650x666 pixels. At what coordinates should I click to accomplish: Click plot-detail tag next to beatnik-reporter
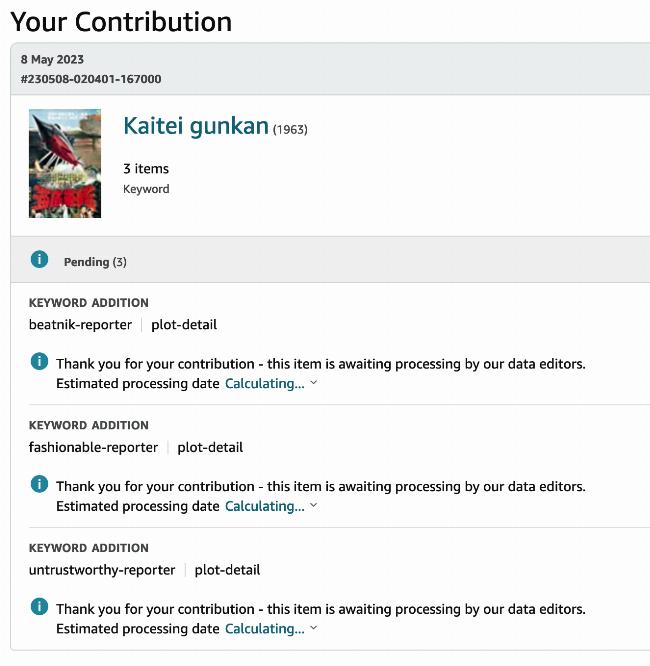pyautogui.click(x=184, y=325)
